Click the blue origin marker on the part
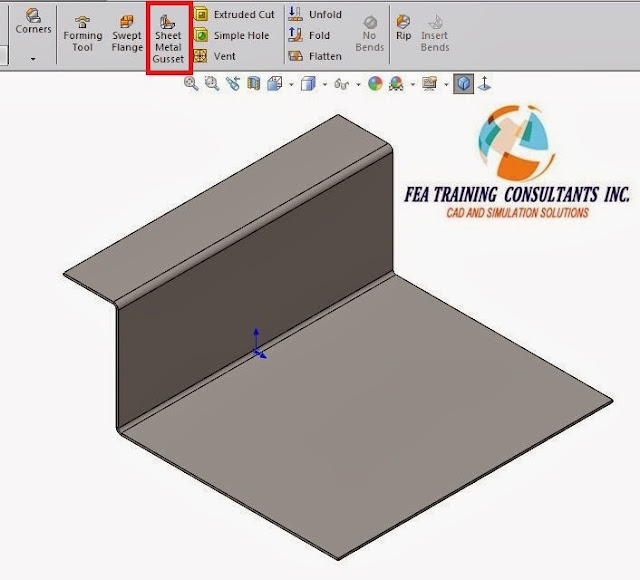Screen dimensions: 640x580 (258, 343)
